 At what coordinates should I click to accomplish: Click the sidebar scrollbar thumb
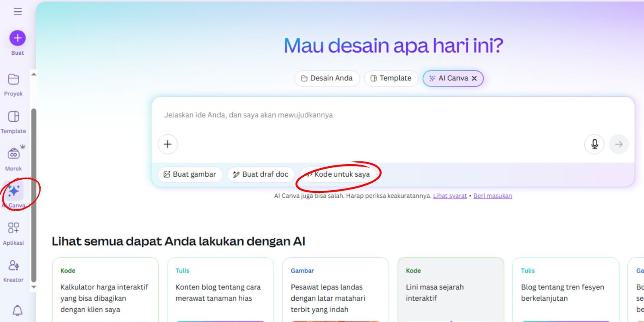coord(34,195)
